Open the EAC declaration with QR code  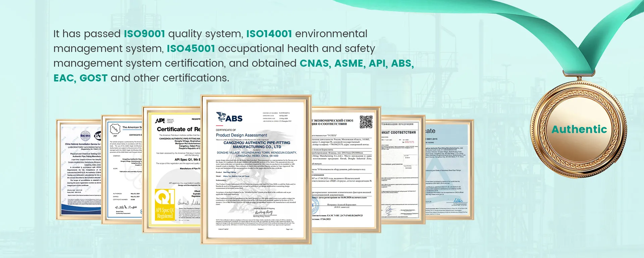(x=346, y=170)
